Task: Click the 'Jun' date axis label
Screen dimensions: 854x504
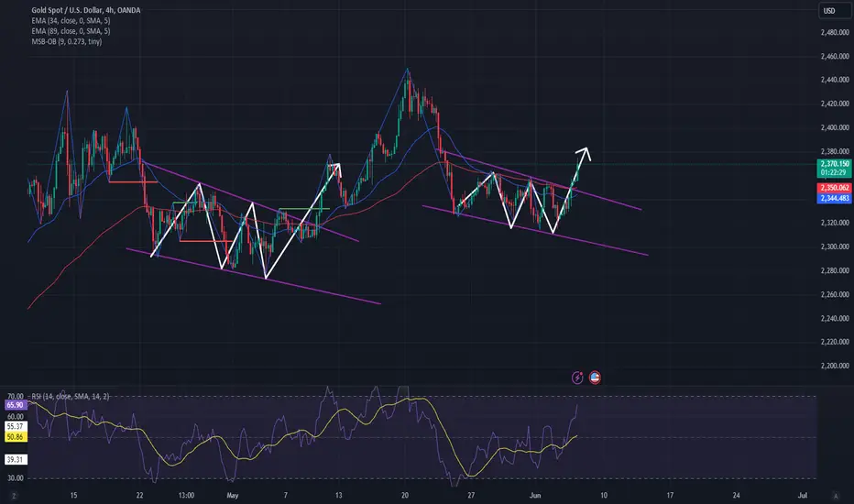Action: (x=535, y=495)
